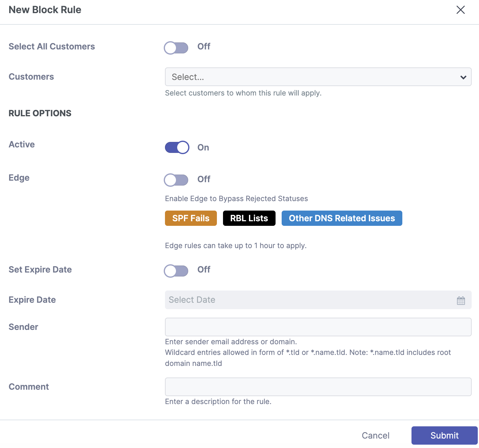
Task: Toggle Select All Customers switch on
Action: pos(176,48)
